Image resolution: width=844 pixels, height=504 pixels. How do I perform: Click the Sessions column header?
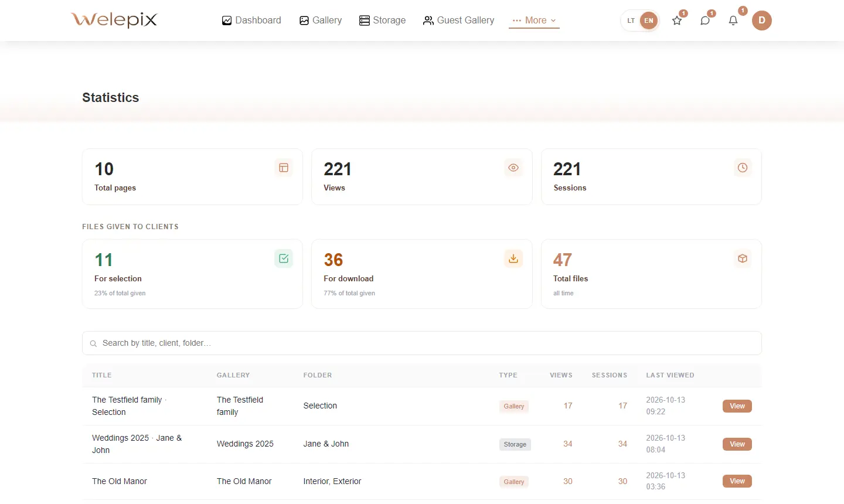pos(610,375)
